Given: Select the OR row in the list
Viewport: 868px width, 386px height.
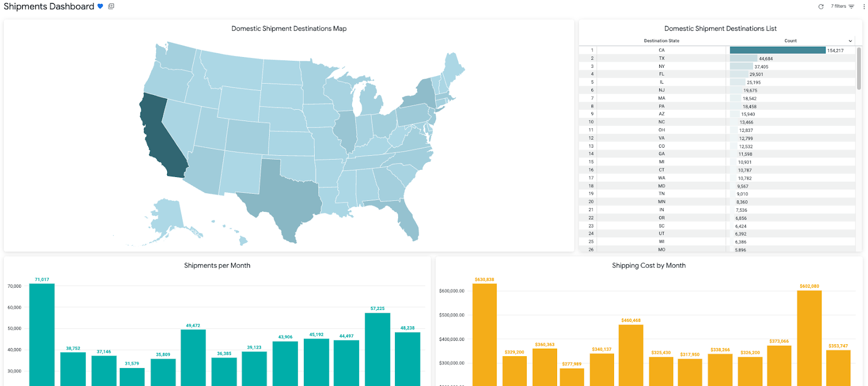Looking at the screenshot, I should 717,218.
